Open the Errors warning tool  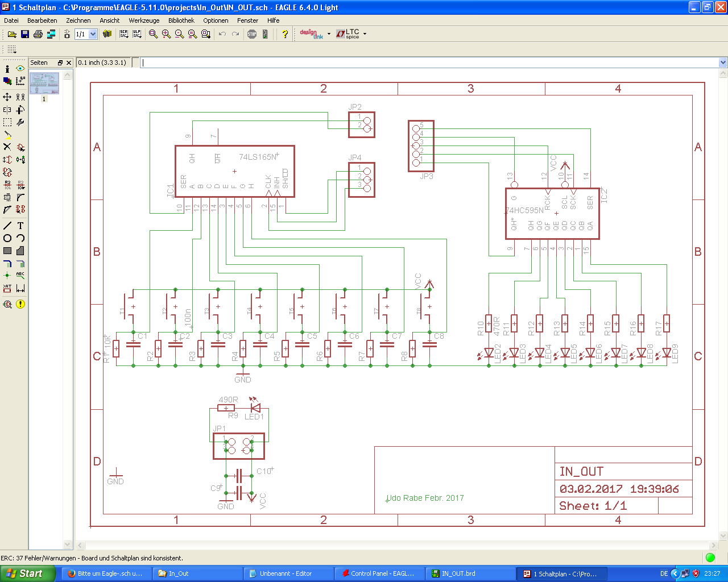pos(20,304)
